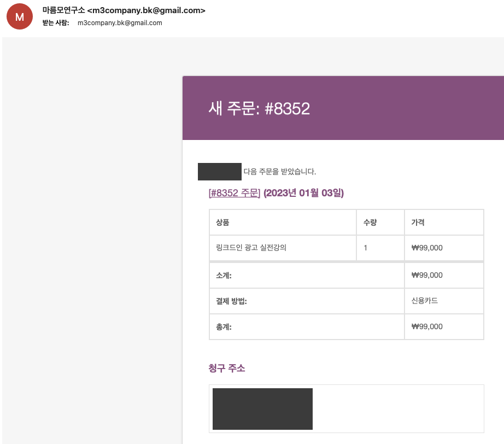The height and width of the screenshot is (444, 504).
Task: Click the redacted billing address box
Action: pyautogui.click(x=262, y=408)
